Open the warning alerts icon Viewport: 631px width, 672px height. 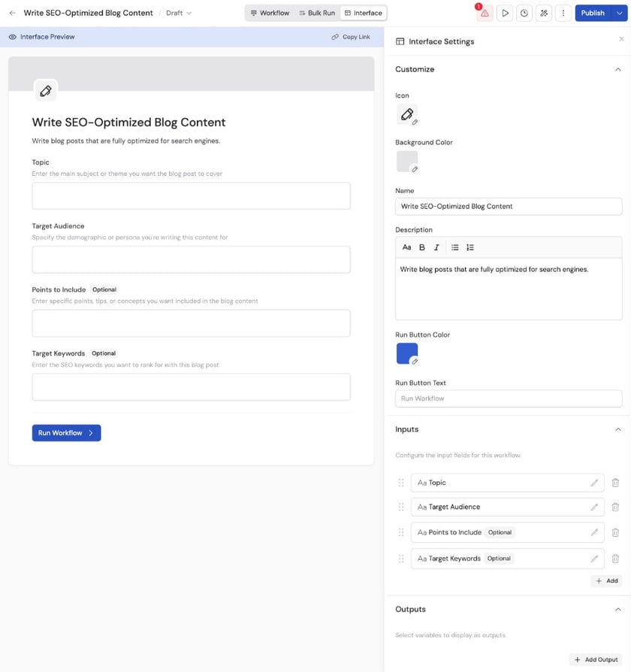click(485, 14)
